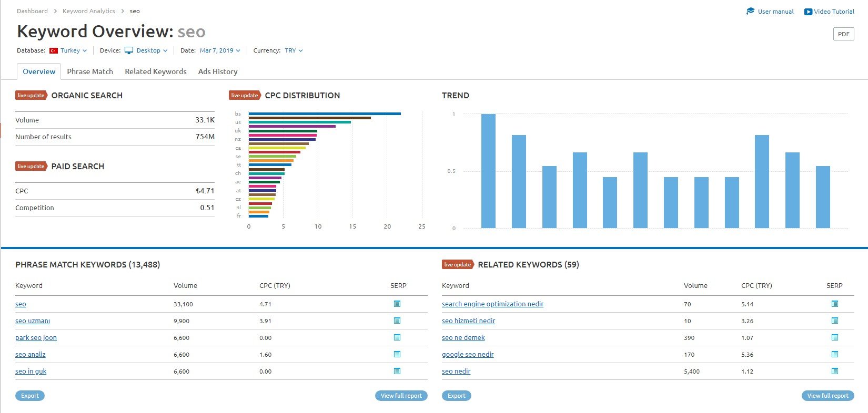View SERP snapshot for 'seo in guk'
Viewport: 868px width, 413px height.
pos(397,371)
